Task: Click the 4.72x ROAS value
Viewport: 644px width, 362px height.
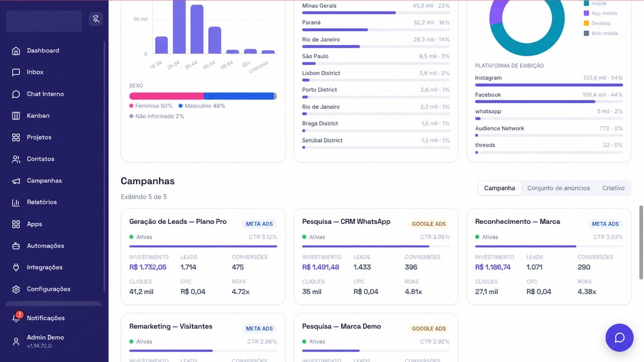Action: click(241, 292)
